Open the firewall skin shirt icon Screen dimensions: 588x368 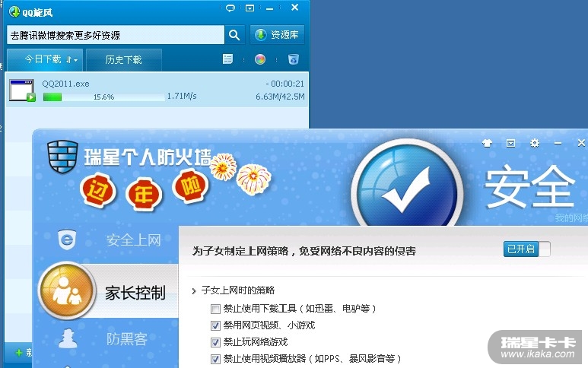(487, 143)
